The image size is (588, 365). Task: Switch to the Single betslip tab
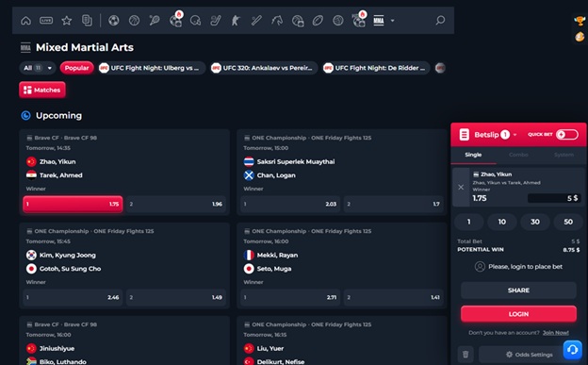pyautogui.click(x=473, y=155)
